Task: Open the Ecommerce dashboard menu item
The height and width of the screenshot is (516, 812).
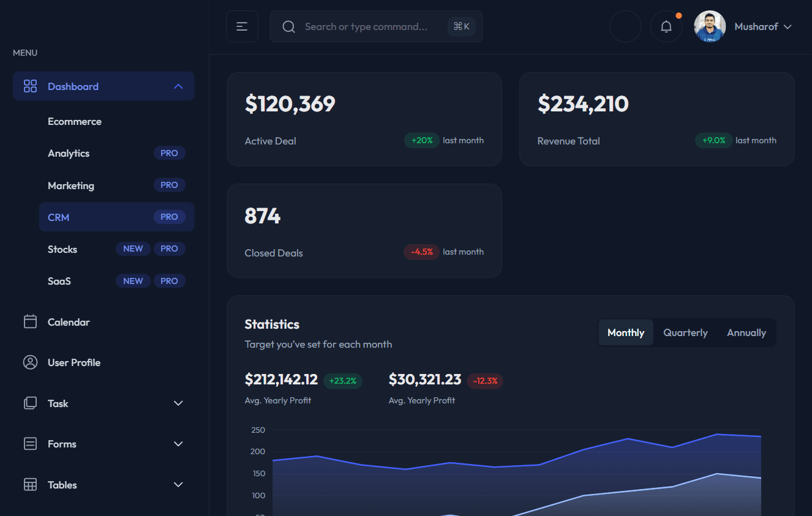Action: [75, 121]
